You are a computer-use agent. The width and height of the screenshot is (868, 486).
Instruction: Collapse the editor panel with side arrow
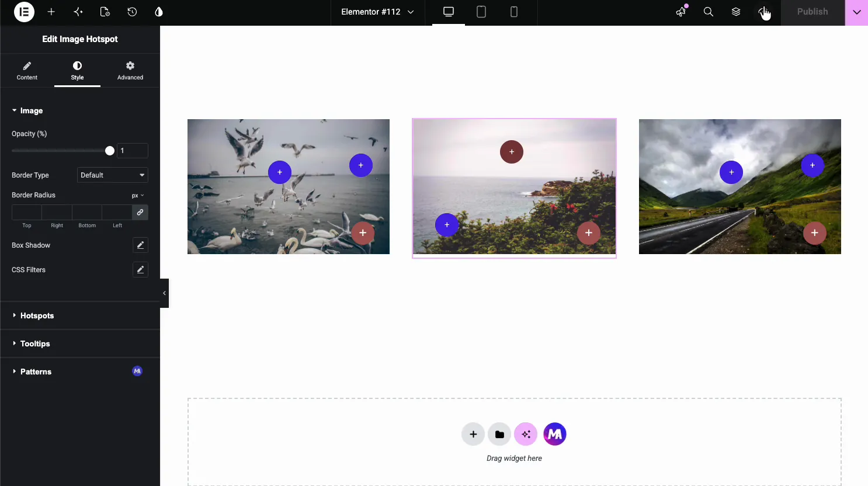click(x=164, y=293)
